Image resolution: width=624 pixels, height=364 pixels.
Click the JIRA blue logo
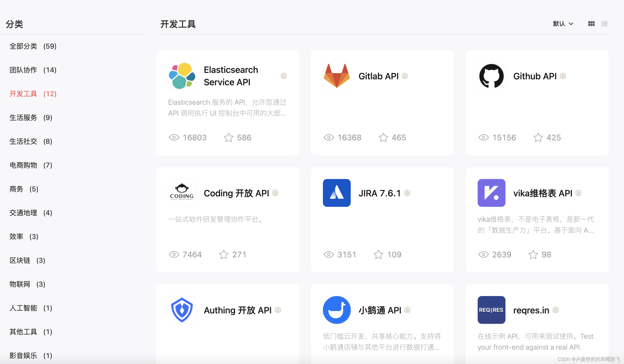click(337, 193)
